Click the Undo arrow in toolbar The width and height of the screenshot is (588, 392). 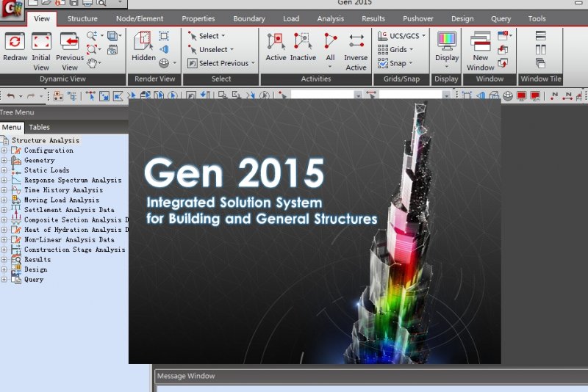(10, 96)
